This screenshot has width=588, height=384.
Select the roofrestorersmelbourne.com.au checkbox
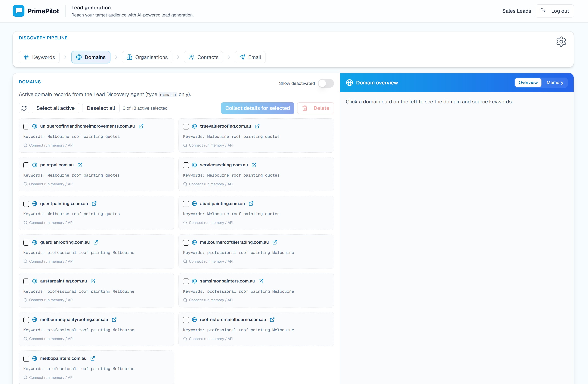(x=186, y=320)
